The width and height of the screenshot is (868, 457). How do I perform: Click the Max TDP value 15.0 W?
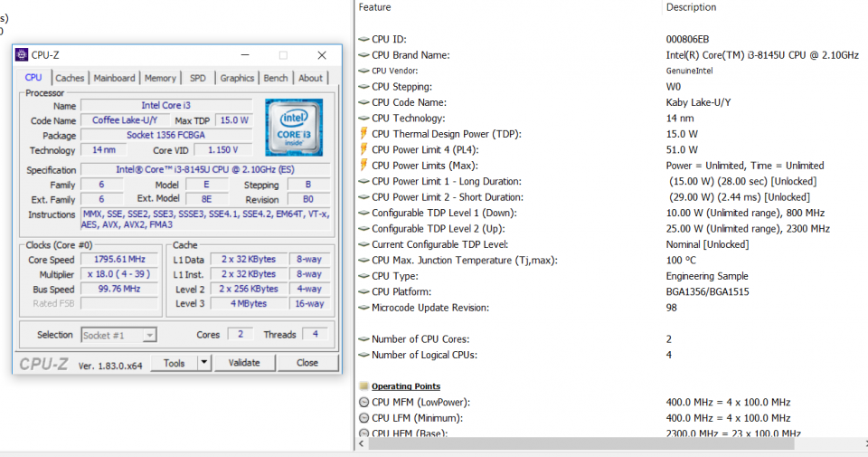pyautogui.click(x=233, y=120)
